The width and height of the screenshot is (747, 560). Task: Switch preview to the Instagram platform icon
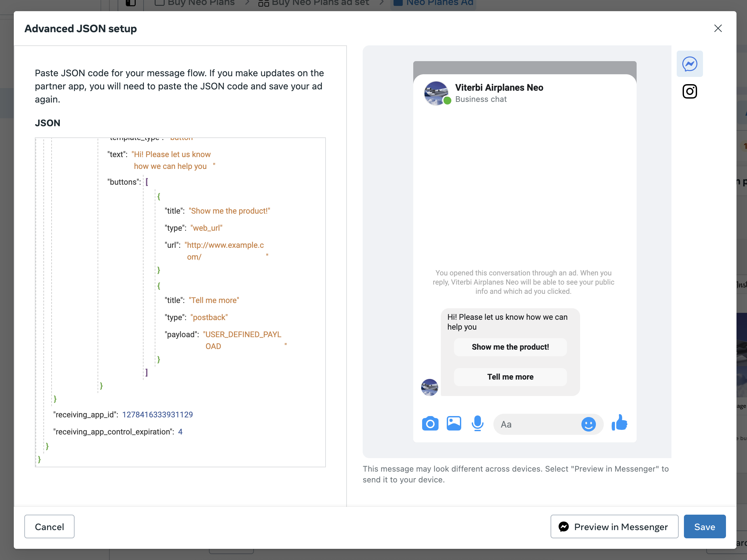[x=689, y=91]
